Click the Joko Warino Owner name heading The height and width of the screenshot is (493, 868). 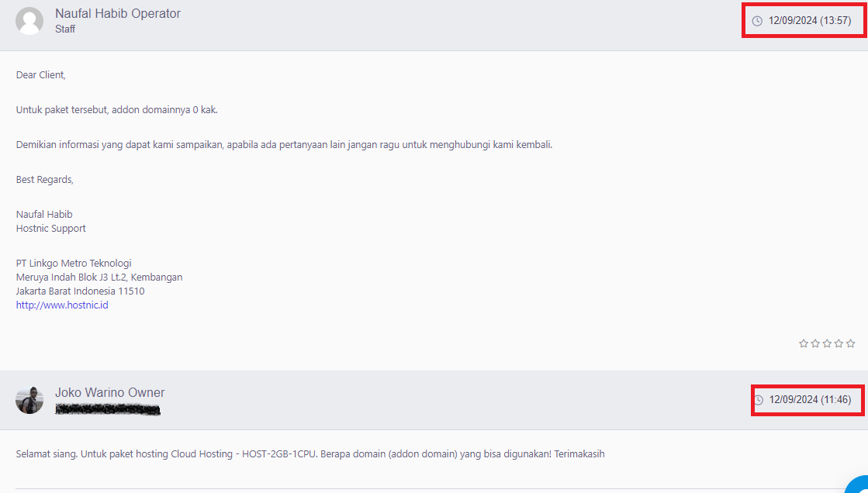[109, 392]
